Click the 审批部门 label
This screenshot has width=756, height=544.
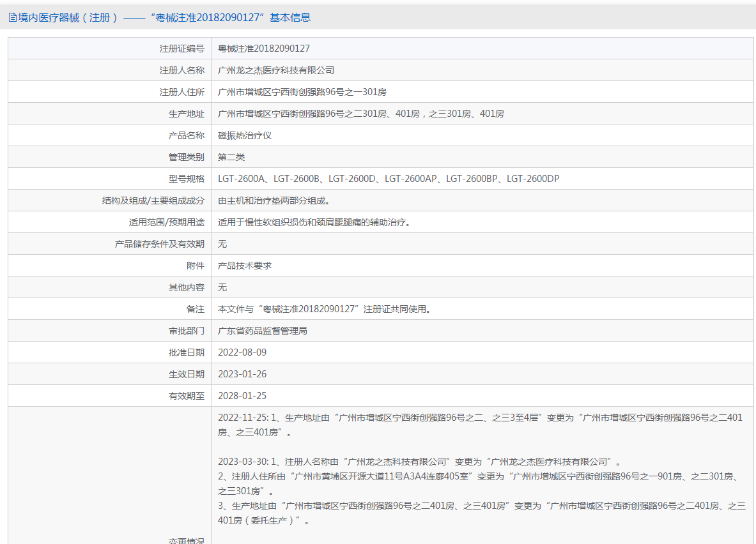pos(186,331)
